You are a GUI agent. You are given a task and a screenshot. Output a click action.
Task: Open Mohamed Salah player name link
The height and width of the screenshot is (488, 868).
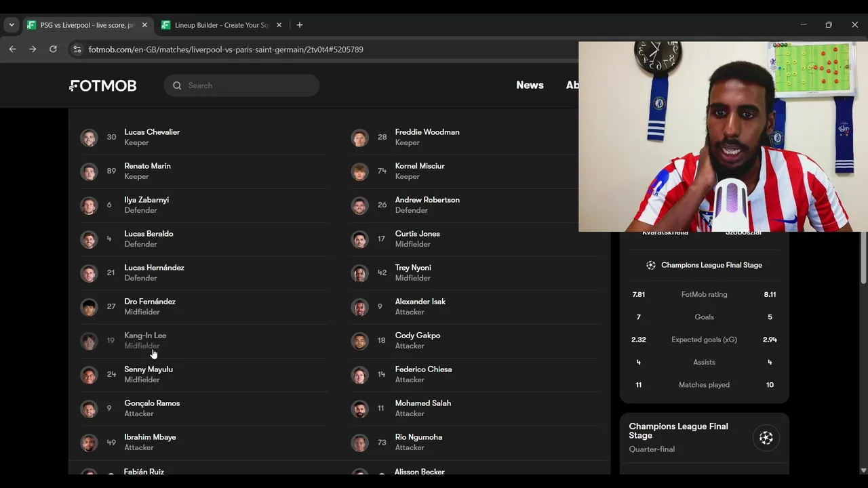point(423,403)
